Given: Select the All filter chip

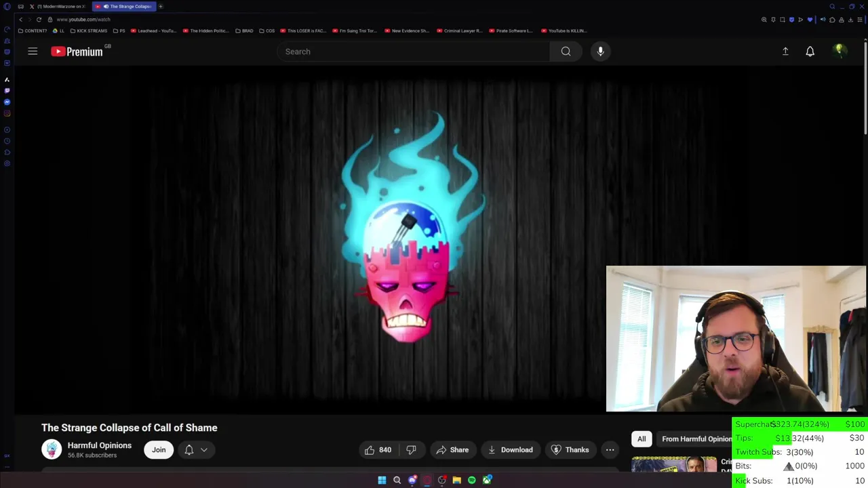Looking at the screenshot, I should pyautogui.click(x=642, y=439).
